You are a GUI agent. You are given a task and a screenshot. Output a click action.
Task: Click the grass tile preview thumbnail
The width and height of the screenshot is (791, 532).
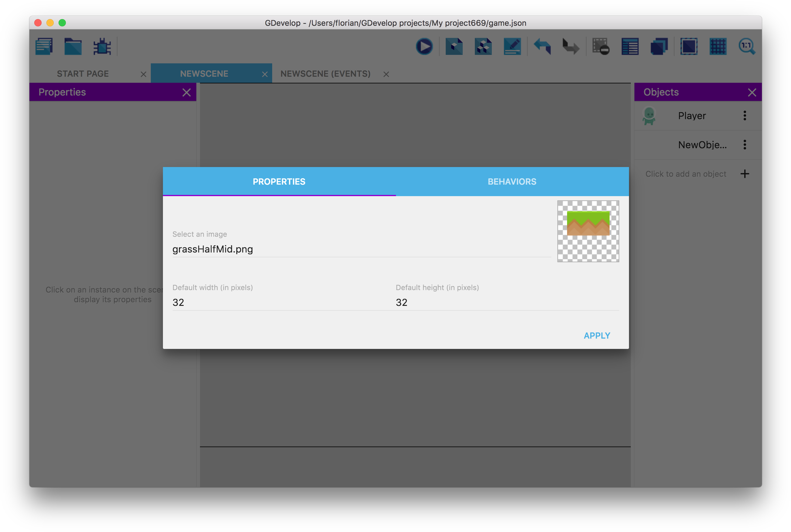pos(588,231)
